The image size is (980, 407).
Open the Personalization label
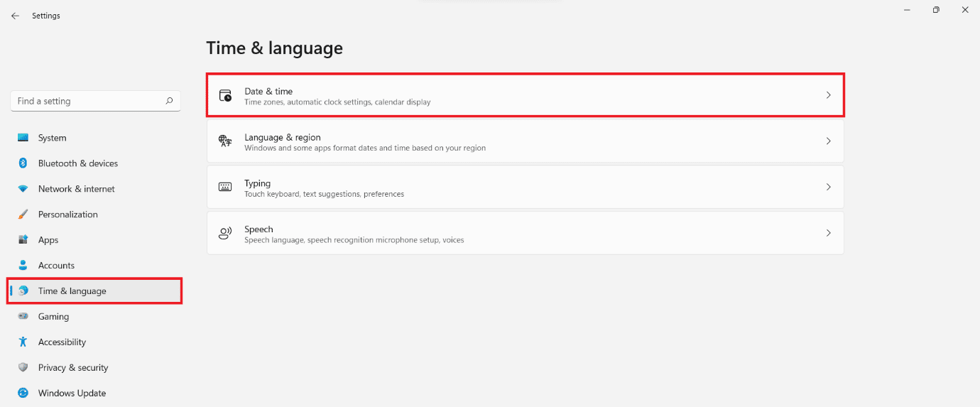68,215
